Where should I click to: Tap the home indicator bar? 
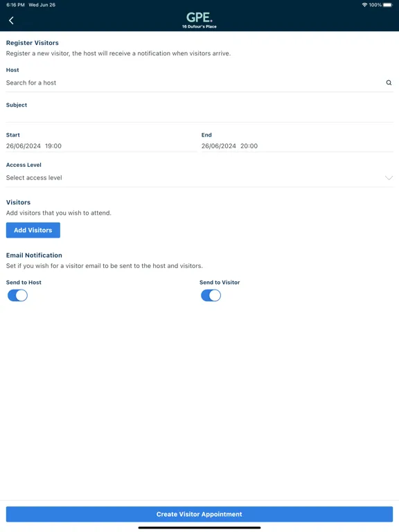(199, 528)
